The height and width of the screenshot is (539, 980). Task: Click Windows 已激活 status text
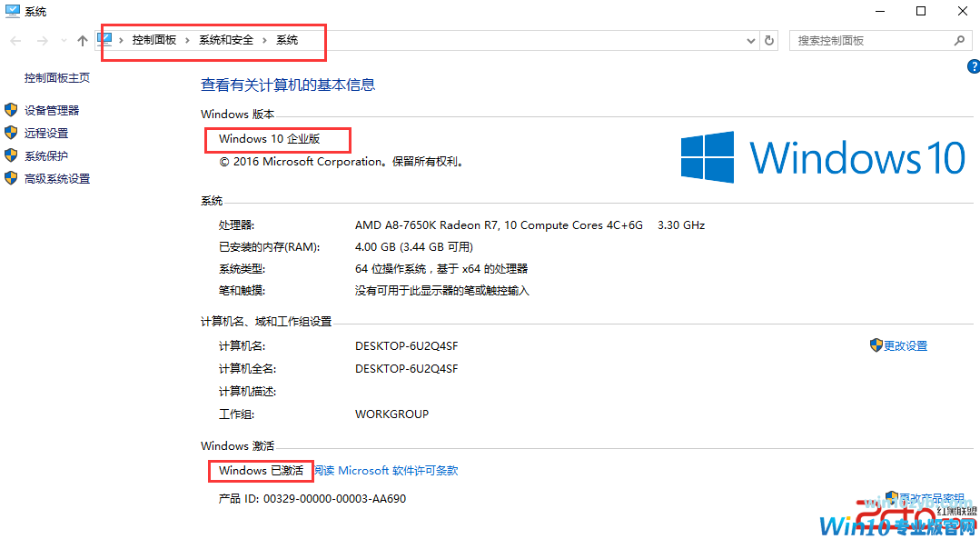(x=261, y=470)
